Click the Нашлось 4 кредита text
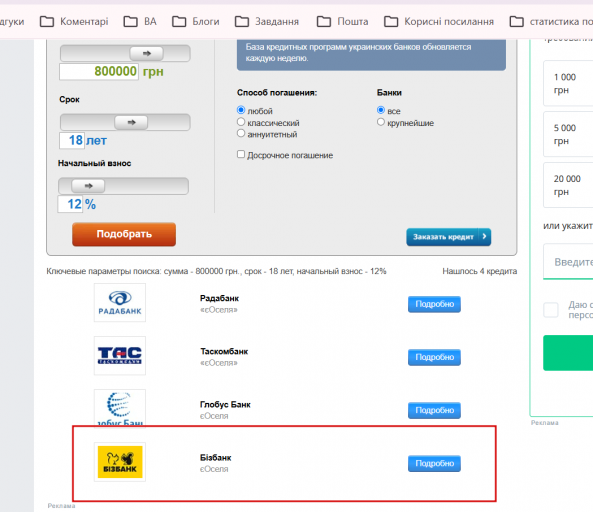This screenshot has width=593, height=512. coord(480,271)
